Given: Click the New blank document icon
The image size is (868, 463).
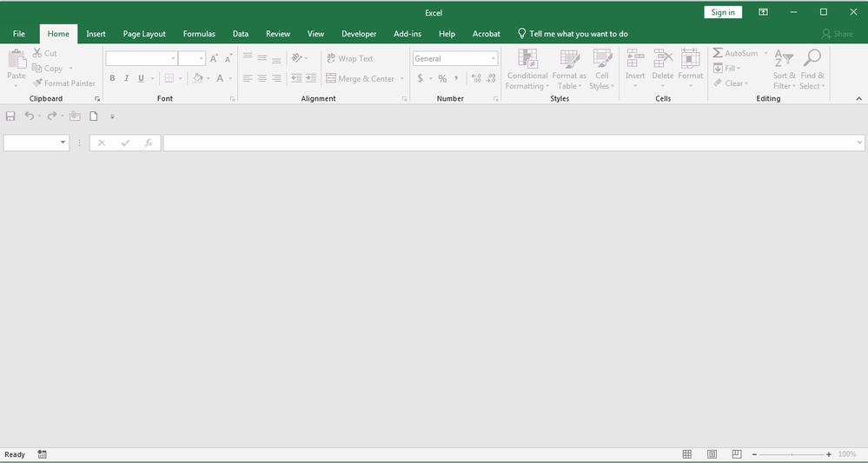Looking at the screenshot, I should 94,116.
